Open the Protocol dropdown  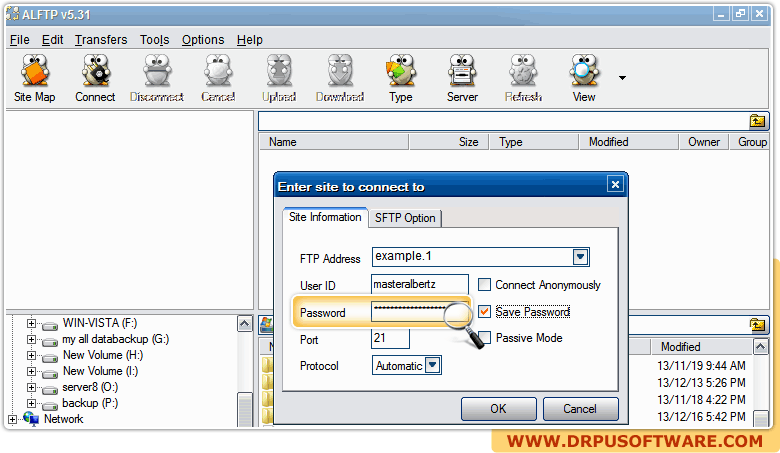coord(432,365)
